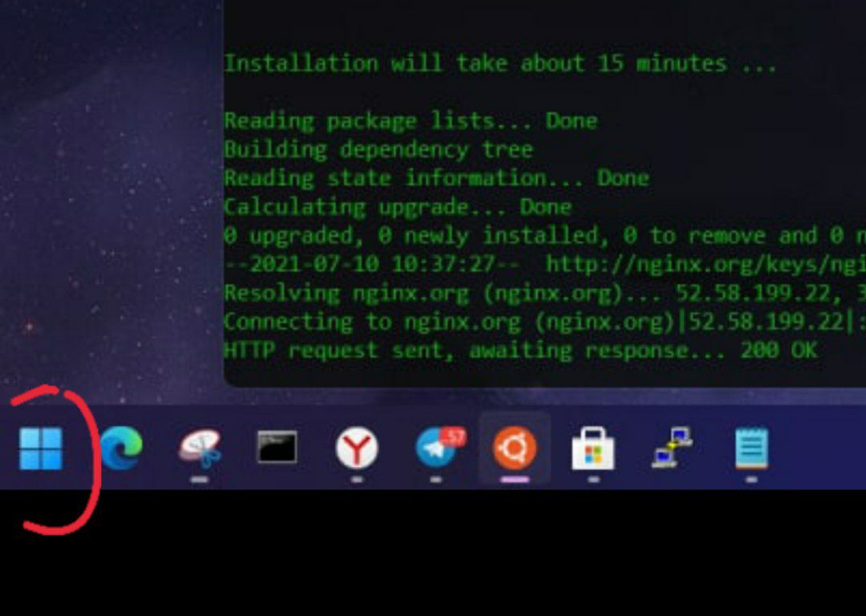Screen dimensions: 866x616
Task: Click the 'Resolving nginx.org' line
Action: [544, 294]
